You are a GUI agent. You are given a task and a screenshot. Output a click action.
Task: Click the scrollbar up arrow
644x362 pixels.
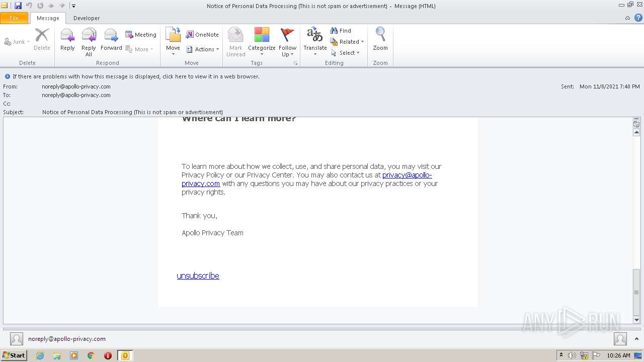tap(636, 132)
